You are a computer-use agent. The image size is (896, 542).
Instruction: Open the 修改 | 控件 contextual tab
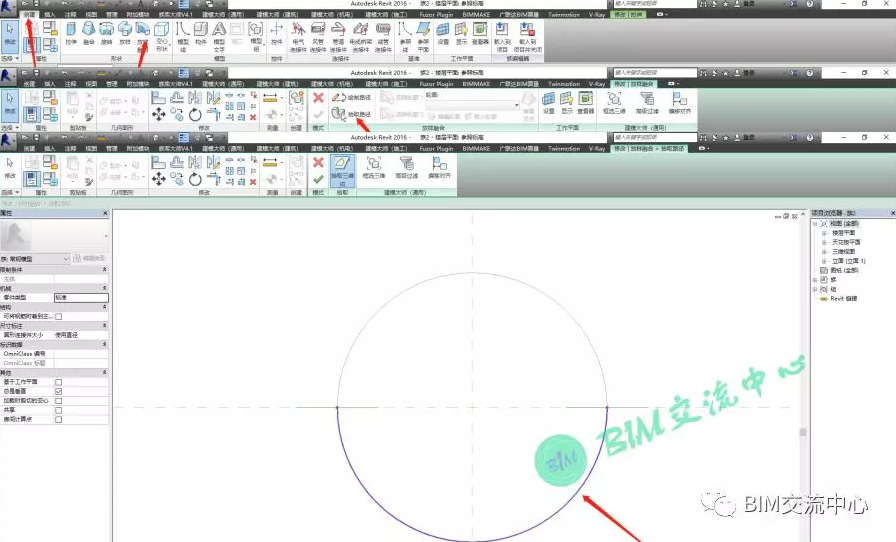tap(629, 14)
